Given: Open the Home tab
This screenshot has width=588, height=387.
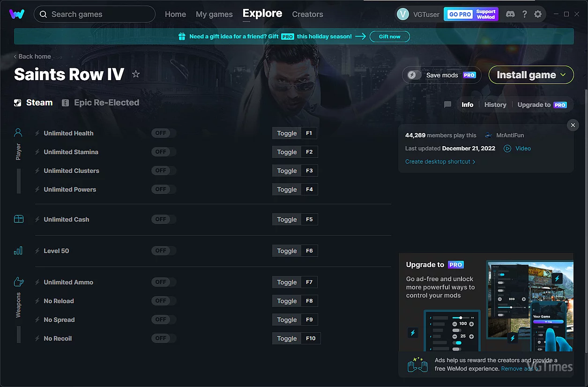Looking at the screenshot, I should [x=175, y=14].
